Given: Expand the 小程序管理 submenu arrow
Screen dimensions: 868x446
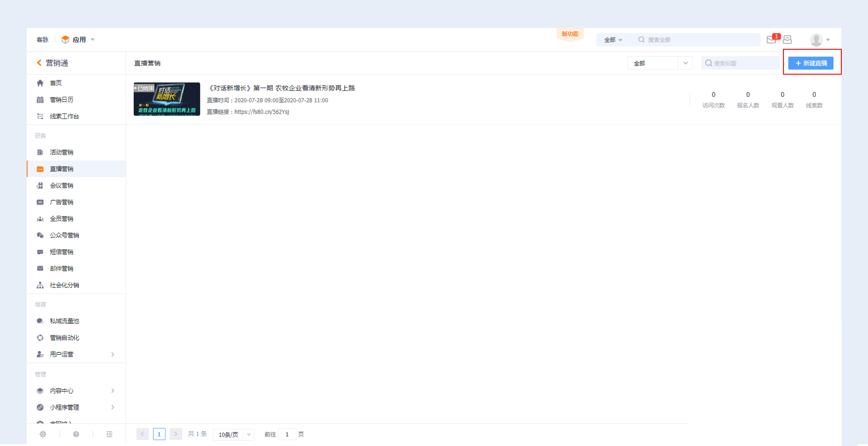Looking at the screenshot, I should coord(113,408).
